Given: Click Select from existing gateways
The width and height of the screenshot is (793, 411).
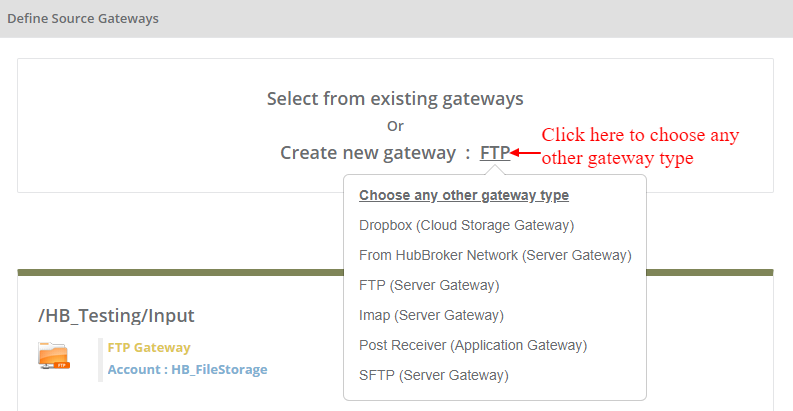Looking at the screenshot, I should (x=395, y=99).
